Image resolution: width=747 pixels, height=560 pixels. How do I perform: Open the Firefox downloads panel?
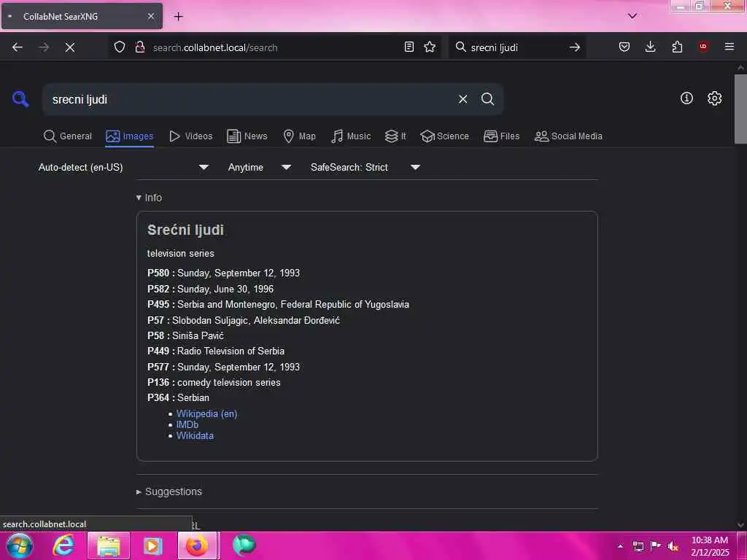(x=650, y=47)
